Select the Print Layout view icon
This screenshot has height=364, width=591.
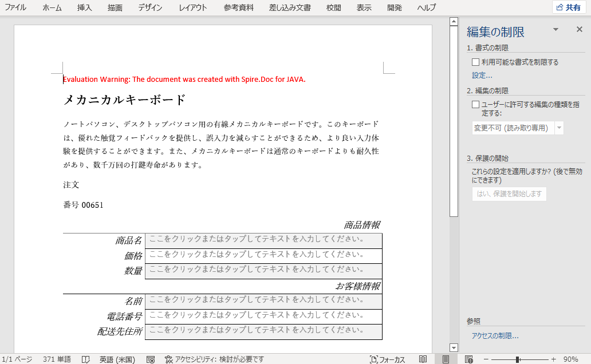pyautogui.click(x=446, y=359)
